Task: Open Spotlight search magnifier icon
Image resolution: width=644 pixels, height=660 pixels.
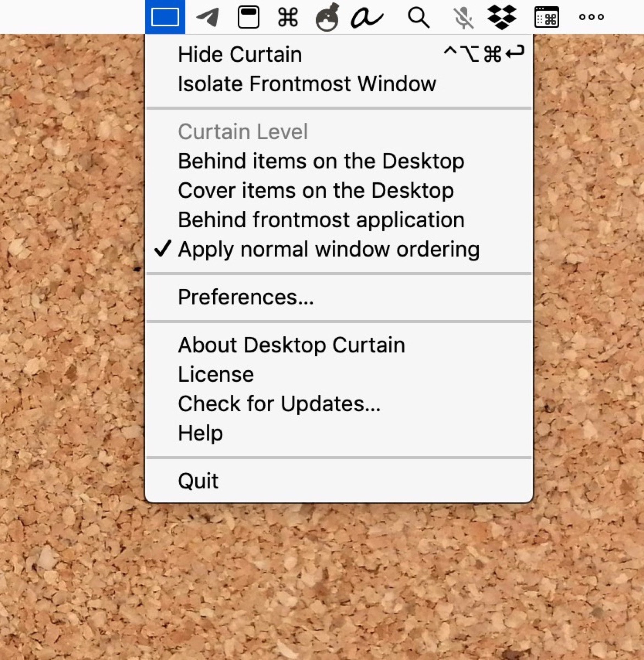Action: pyautogui.click(x=419, y=18)
